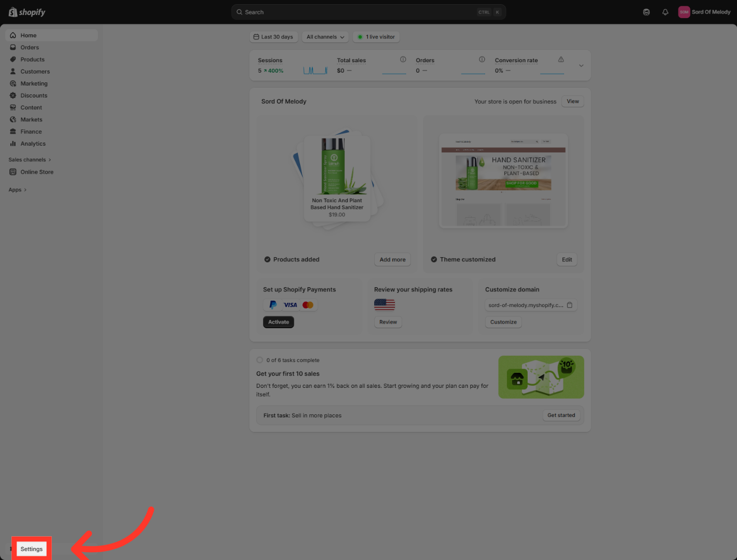Click the PayPal payment icon
737x560 pixels.
(x=273, y=305)
